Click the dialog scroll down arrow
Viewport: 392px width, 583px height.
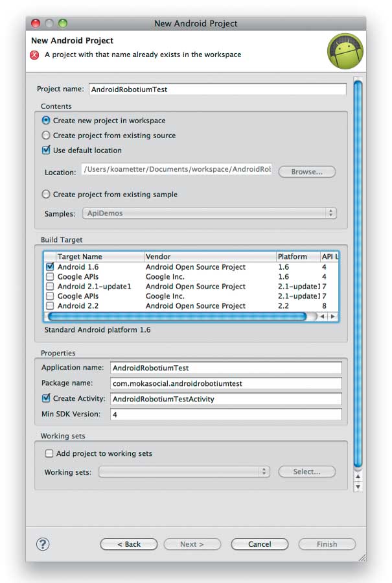(358, 486)
